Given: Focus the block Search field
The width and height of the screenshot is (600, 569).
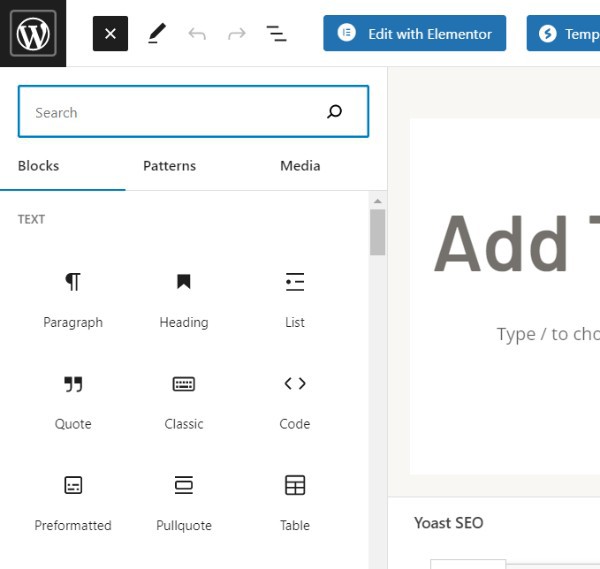Looking at the screenshot, I should [193, 111].
